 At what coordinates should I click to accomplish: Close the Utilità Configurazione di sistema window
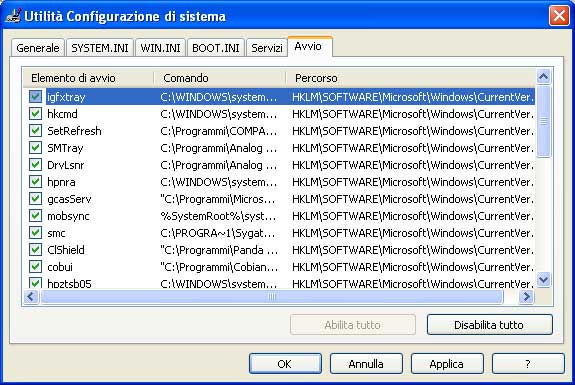click(x=559, y=16)
